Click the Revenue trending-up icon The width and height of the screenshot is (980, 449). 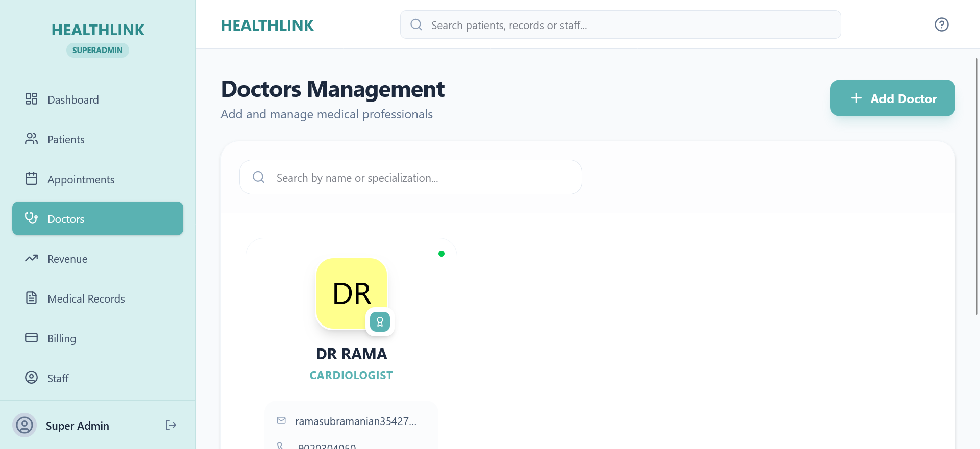coord(31,258)
